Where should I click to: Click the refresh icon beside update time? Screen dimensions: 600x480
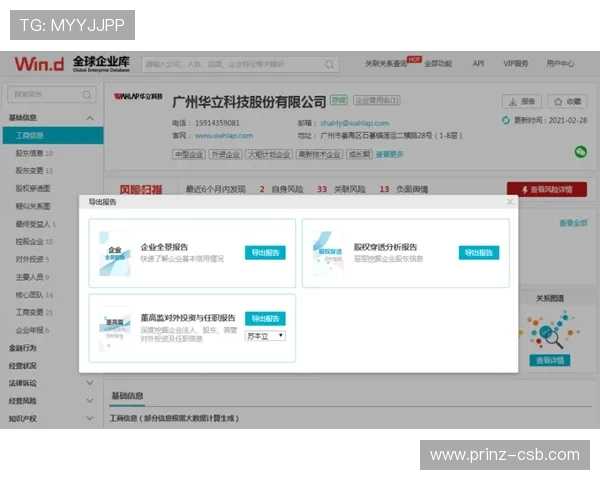point(506,120)
